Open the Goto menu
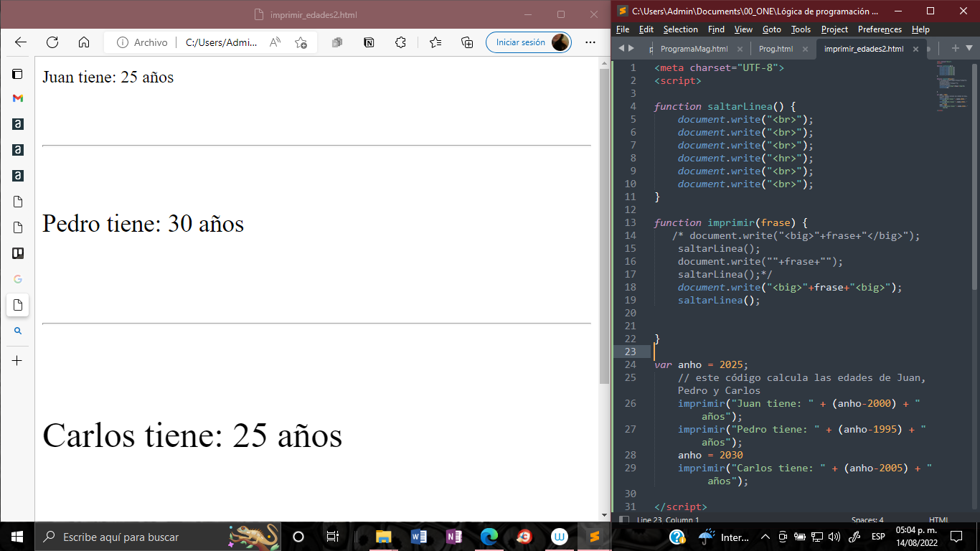The width and height of the screenshot is (980, 551). pyautogui.click(x=772, y=29)
